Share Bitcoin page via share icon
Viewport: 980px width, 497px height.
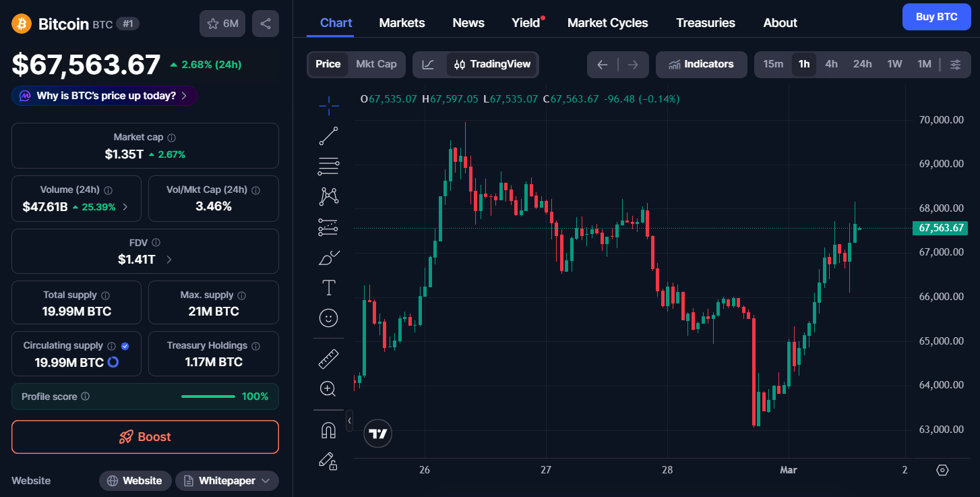pyautogui.click(x=266, y=24)
